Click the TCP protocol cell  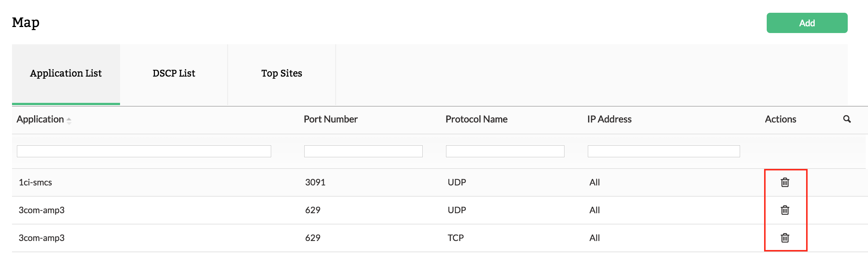[x=456, y=238]
